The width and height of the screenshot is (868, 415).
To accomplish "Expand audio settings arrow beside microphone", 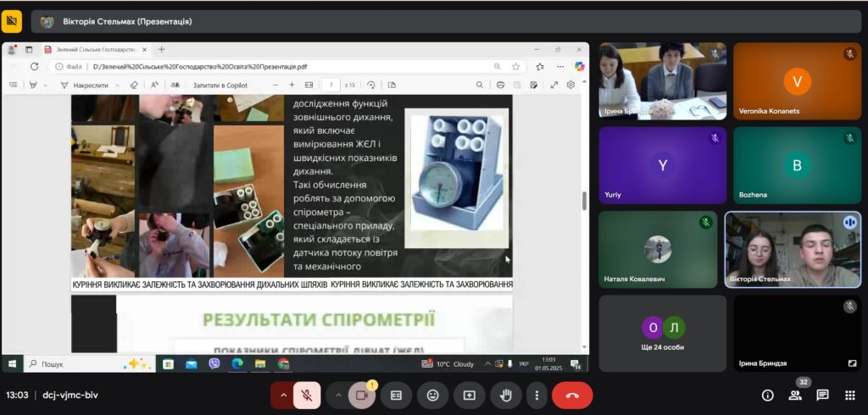I will click(x=283, y=395).
